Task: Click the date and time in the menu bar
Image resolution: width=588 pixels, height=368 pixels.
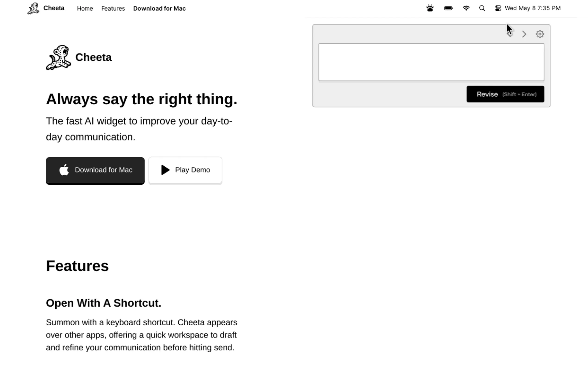Action: point(533,8)
